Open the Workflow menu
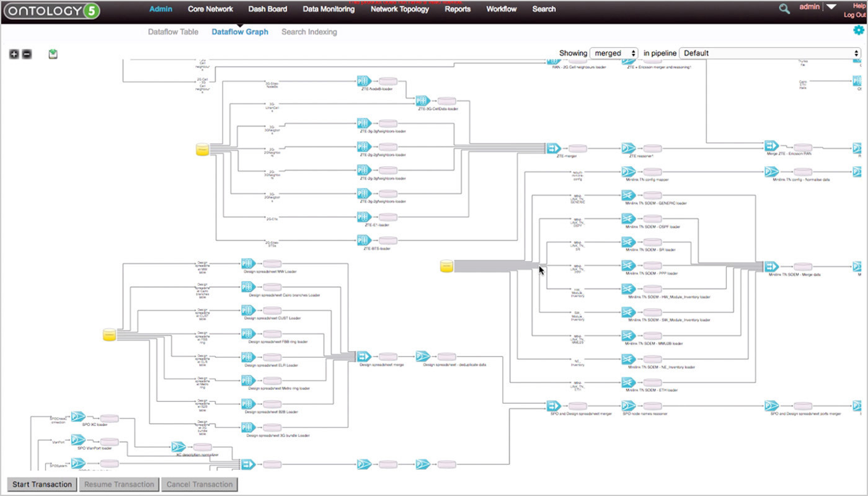This screenshot has width=868, height=496. pos(502,9)
